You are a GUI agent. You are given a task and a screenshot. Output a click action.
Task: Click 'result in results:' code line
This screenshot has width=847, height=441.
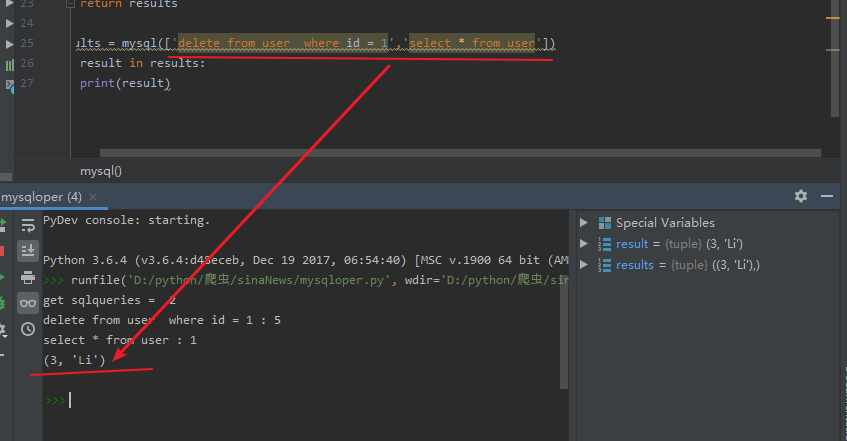point(143,63)
